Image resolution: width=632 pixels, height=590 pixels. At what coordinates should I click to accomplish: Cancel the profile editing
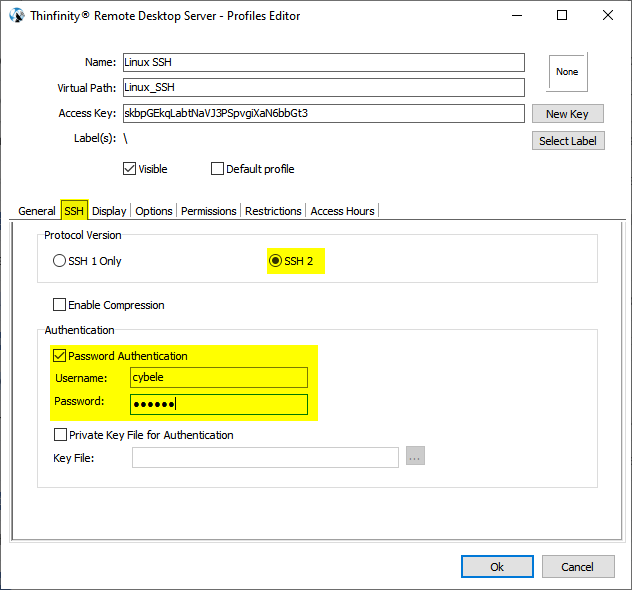578,567
